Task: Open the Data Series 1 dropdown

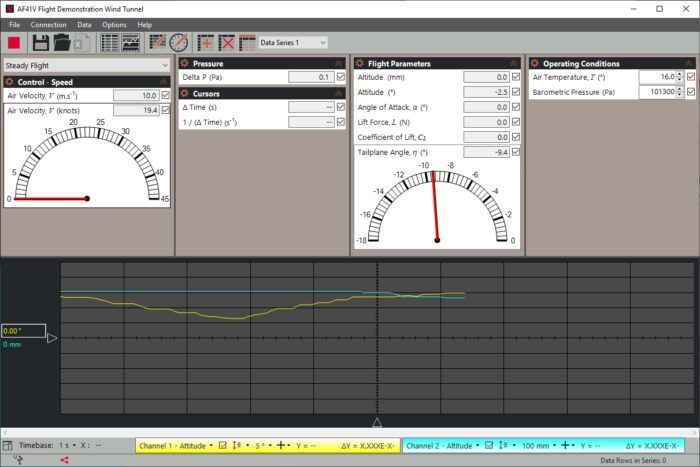Action: (x=293, y=43)
